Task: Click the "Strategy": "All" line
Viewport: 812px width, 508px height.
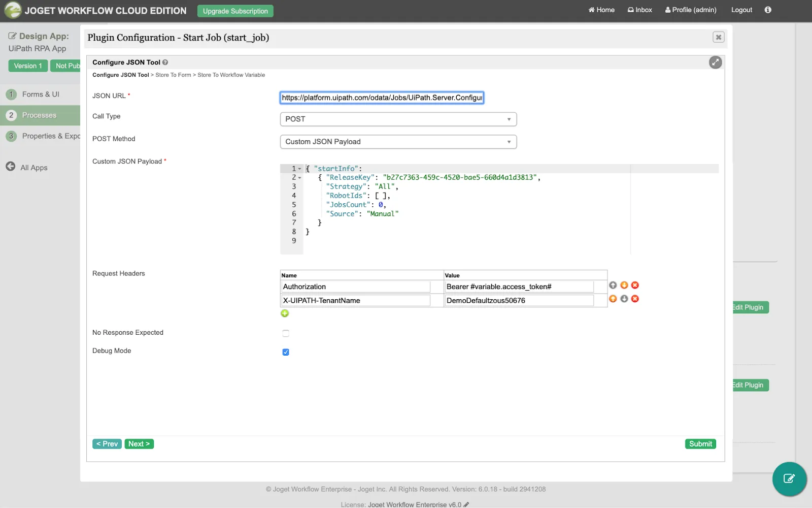Action: pyautogui.click(x=362, y=186)
